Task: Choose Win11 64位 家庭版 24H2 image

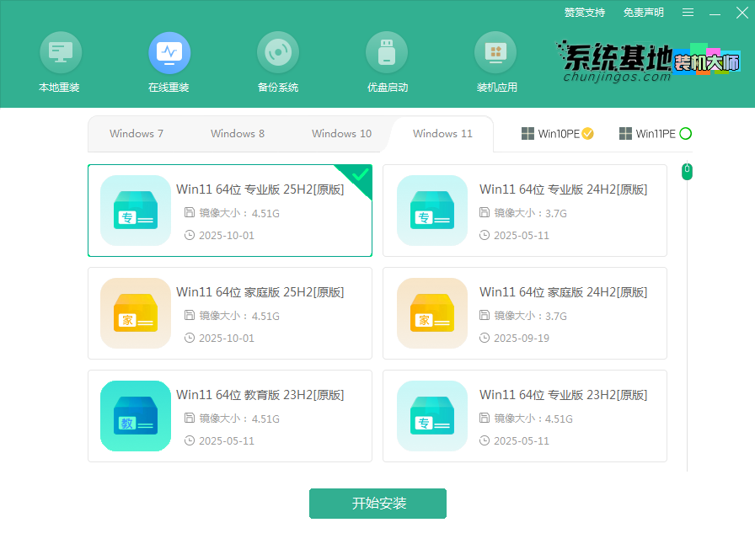Action: coord(524,313)
